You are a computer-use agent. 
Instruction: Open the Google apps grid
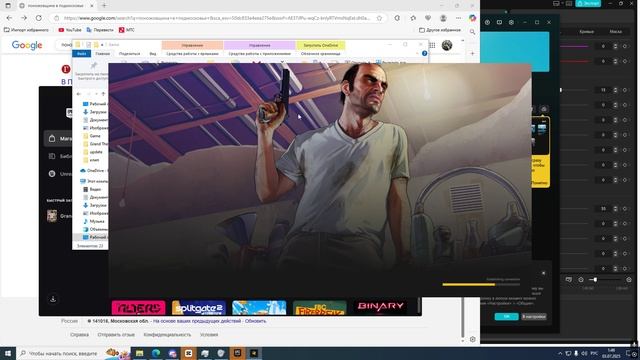[x=432, y=45]
